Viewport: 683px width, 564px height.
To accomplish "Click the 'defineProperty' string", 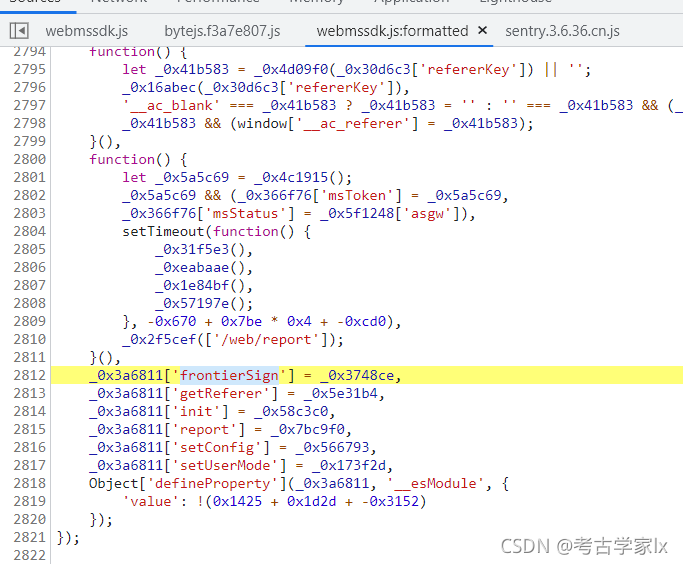I will point(213,483).
